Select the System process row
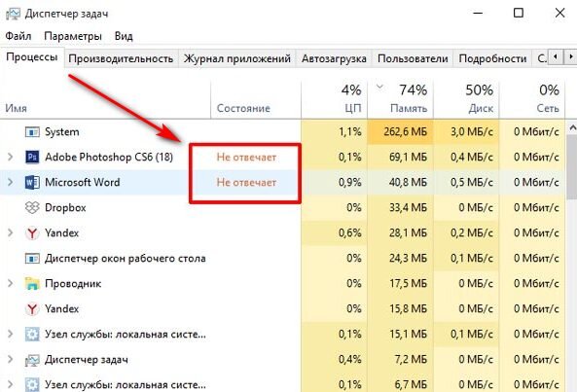 tap(282, 131)
